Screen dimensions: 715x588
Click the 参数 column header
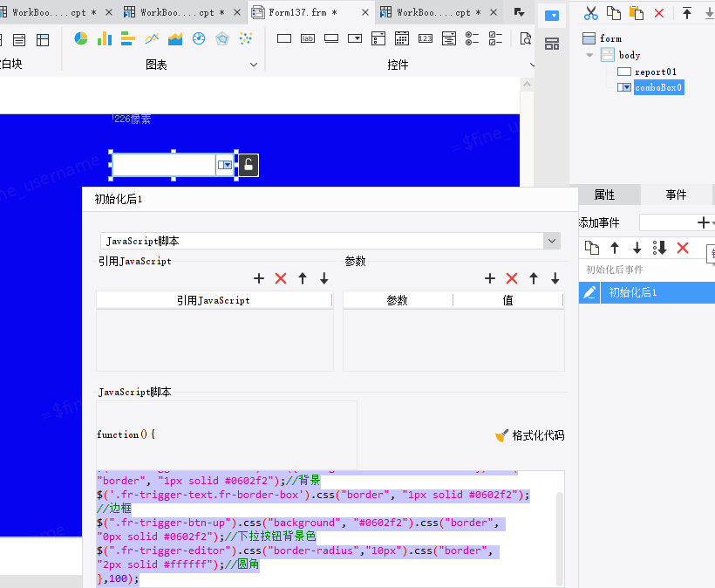tap(397, 300)
